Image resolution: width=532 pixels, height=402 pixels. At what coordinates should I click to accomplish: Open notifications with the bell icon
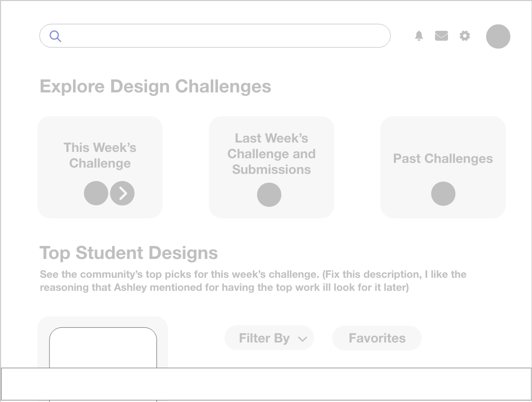pyautogui.click(x=419, y=36)
